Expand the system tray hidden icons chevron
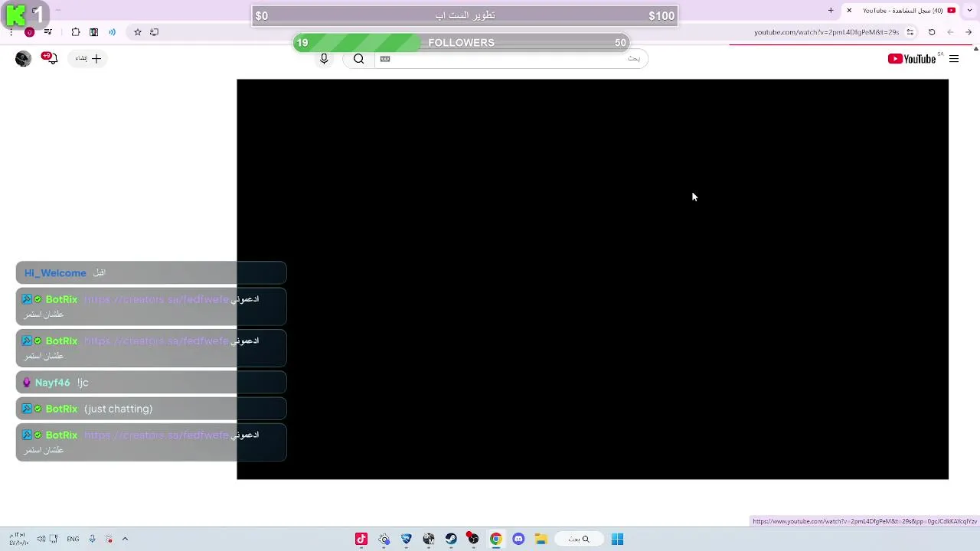 click(x=125, y=539)
